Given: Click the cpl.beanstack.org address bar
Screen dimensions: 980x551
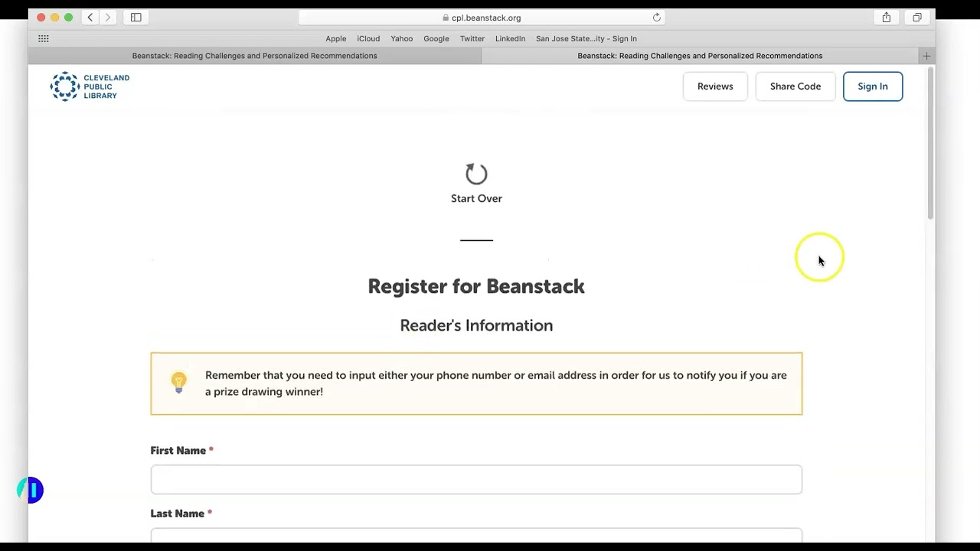Looking at the screenshot, I should (x=482, y=18).
